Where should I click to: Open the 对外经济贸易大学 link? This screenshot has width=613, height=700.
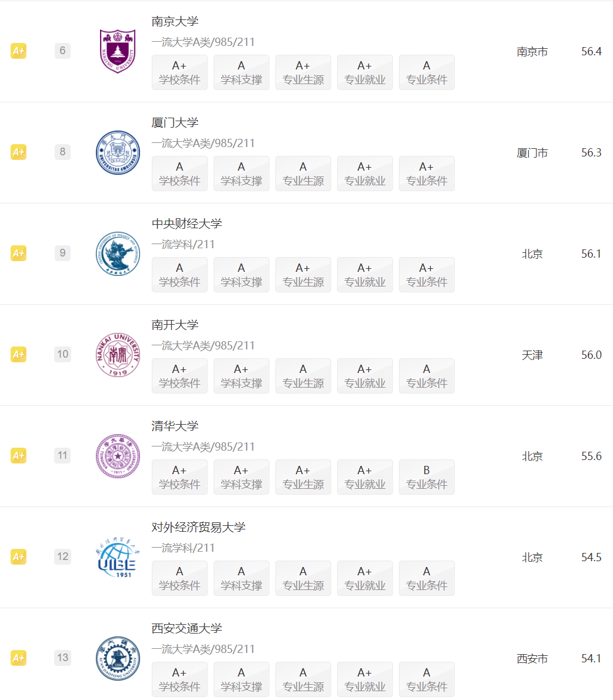click(198, 527)
